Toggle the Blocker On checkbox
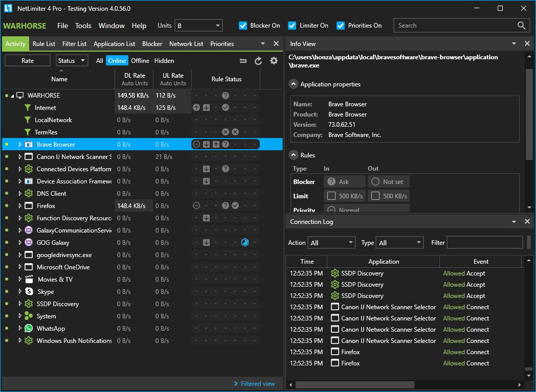 [243, 26]
